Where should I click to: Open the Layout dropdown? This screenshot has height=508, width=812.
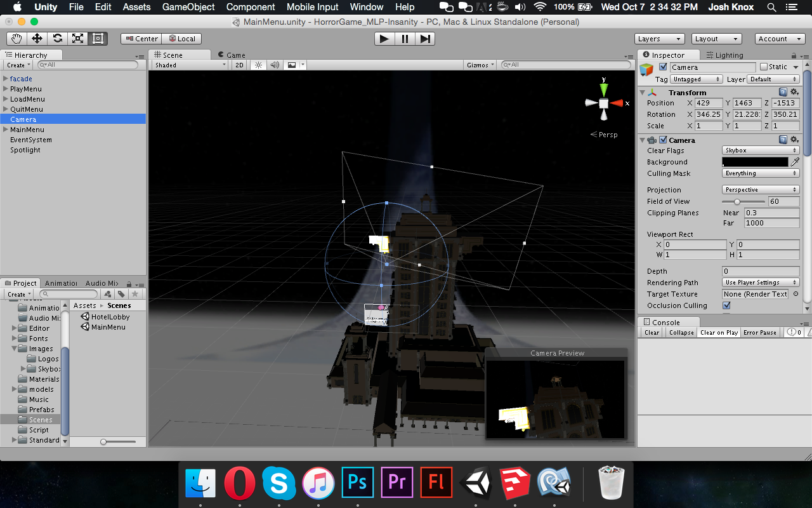point(717,39)
